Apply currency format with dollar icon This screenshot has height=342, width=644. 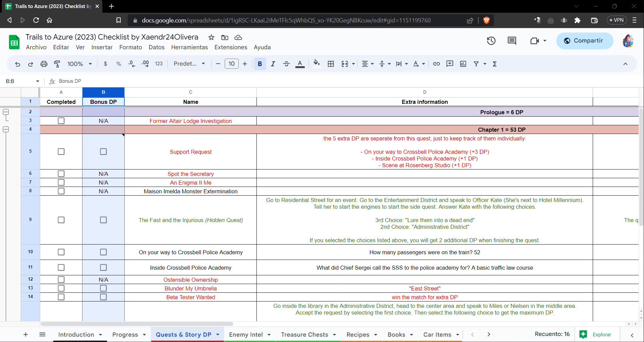[x=106, y=64]
